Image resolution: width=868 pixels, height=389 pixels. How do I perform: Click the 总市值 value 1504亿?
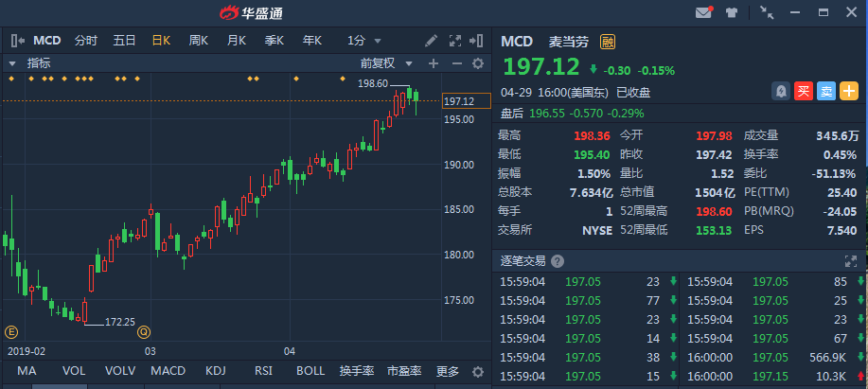pos(715,192)
